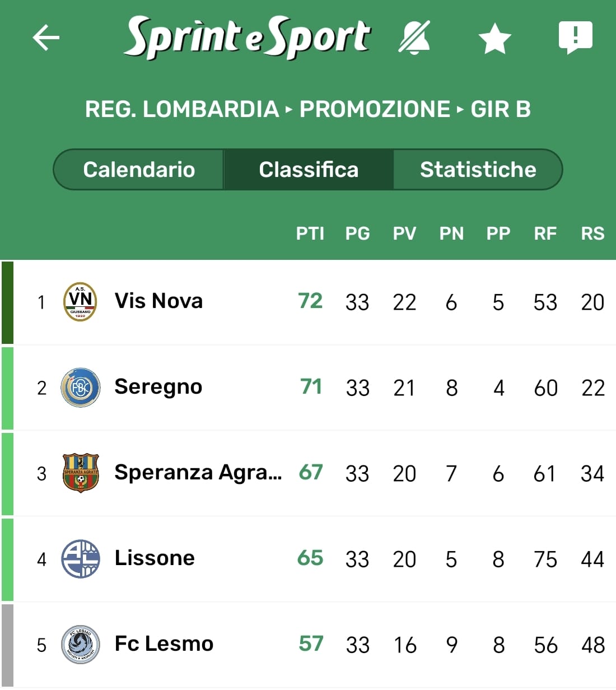Click the Speranza Agrate team crest
This screenshot has width=616, height=690.
click(80, 473)
